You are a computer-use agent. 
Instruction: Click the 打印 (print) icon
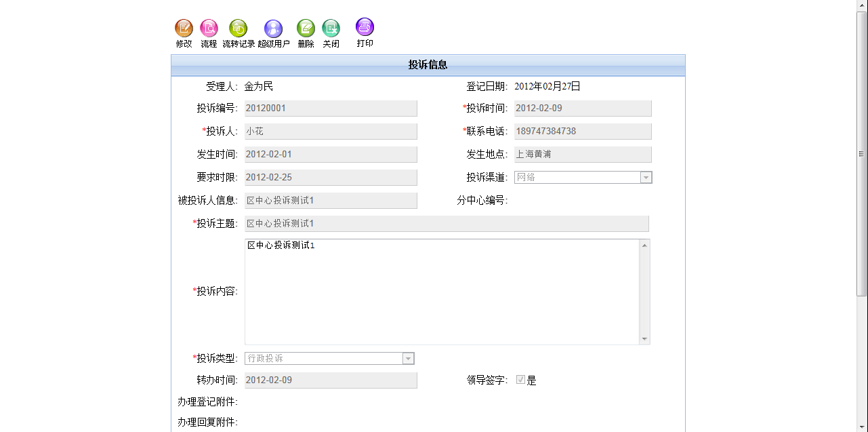(x=365, y=28)
